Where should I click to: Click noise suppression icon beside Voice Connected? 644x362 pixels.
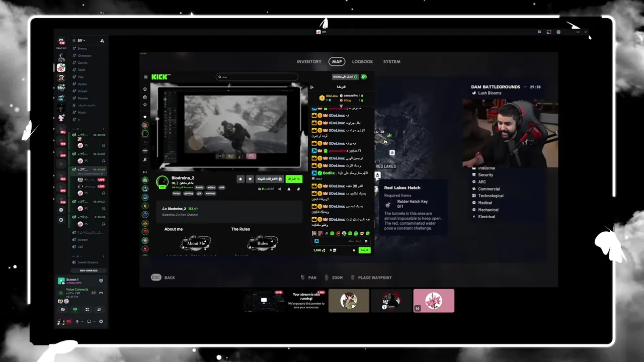pyautogui.click(x=93, y=293)
